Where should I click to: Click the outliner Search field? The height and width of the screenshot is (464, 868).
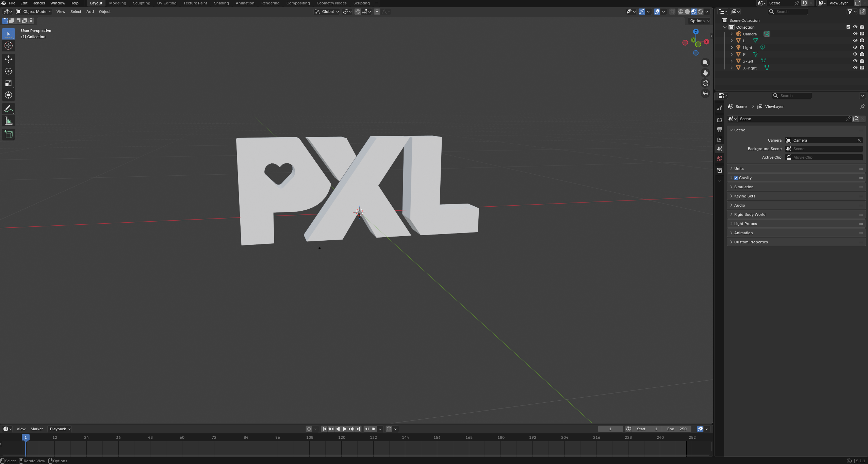[788, 12]
